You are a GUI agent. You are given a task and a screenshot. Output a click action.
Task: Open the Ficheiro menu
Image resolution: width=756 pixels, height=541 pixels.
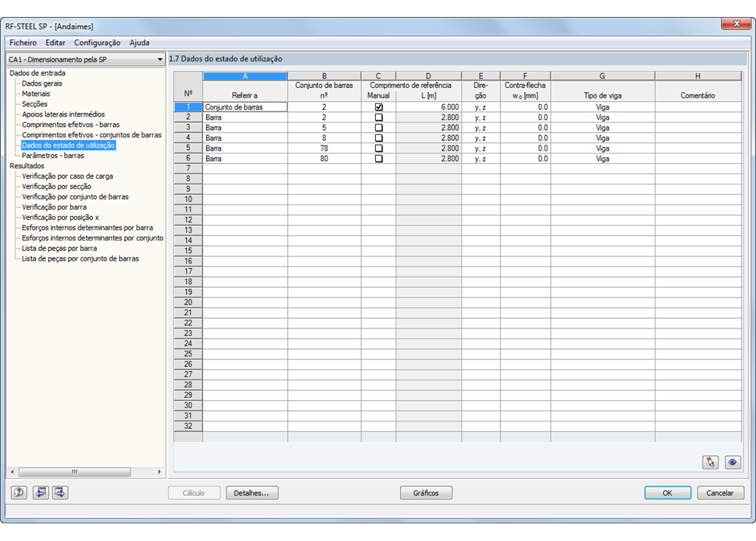point(23,42)
